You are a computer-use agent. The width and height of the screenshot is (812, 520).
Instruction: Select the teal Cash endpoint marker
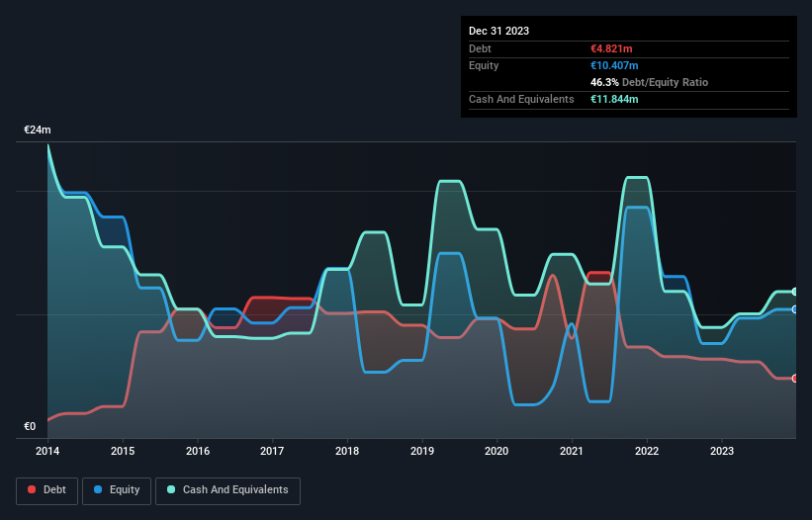[795, 292]
